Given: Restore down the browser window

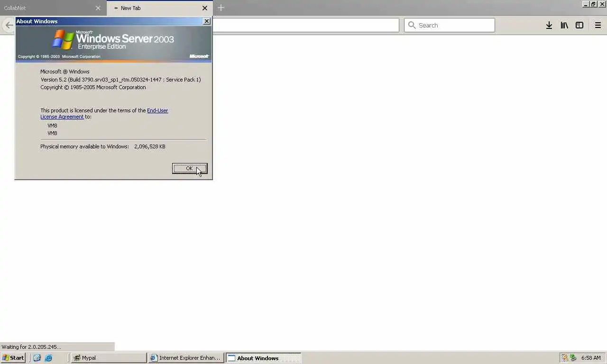Looking at the screenshot, I should point(593,4).
